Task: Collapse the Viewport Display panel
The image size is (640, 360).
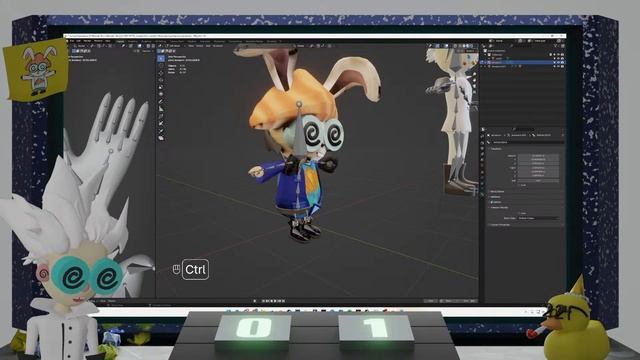Action: pos(499,207)
